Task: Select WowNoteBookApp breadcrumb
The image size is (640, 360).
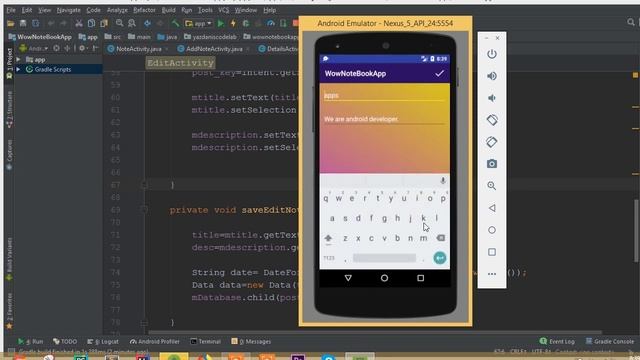Action: (x=40, y=37)
